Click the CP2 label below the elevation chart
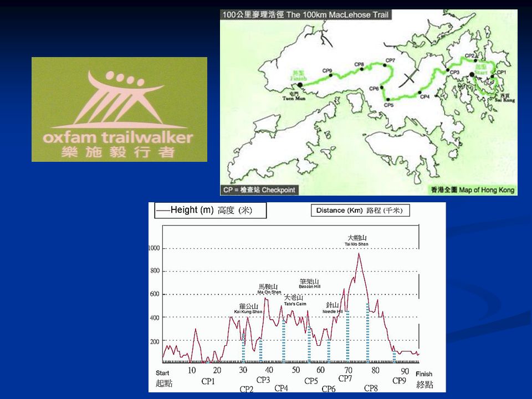532x399 pixels. [246, 389]
